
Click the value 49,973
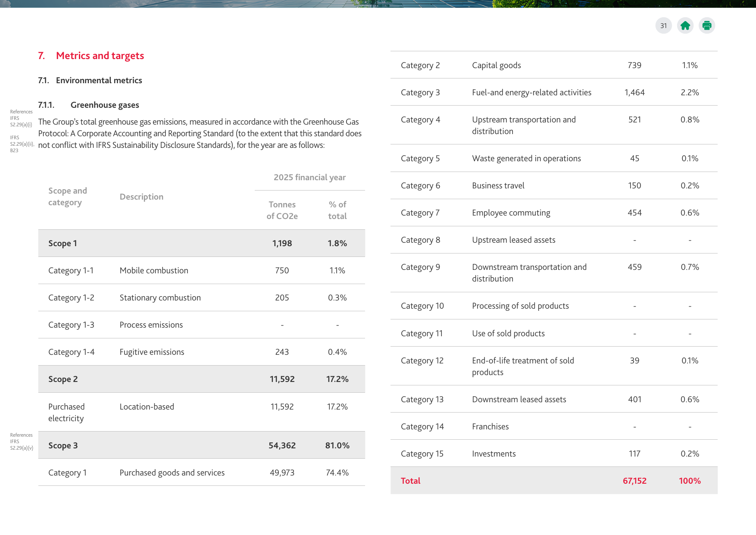tap(282, 472)
